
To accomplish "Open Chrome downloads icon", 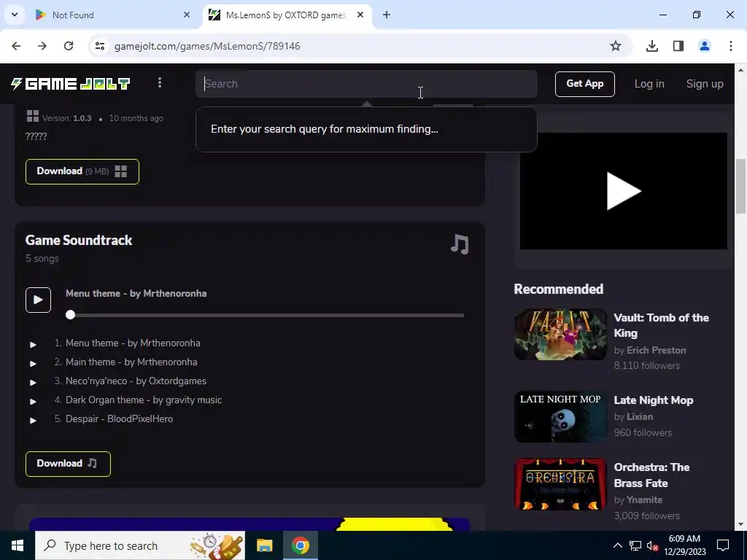I will click(x=651, y=46).
